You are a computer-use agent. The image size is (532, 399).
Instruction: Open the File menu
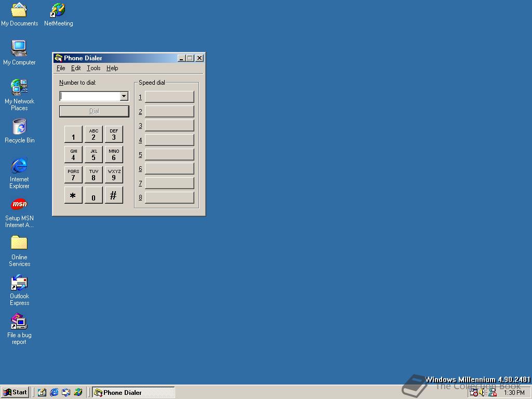[x=61, y=68]
